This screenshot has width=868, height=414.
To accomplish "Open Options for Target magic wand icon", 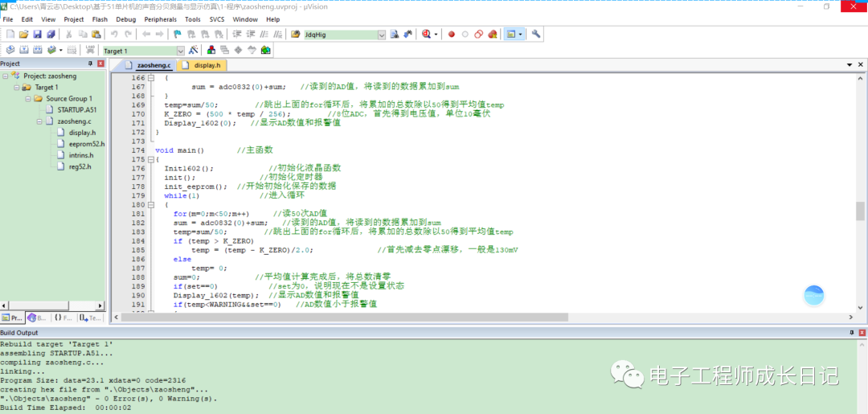I will pos(193,51).
